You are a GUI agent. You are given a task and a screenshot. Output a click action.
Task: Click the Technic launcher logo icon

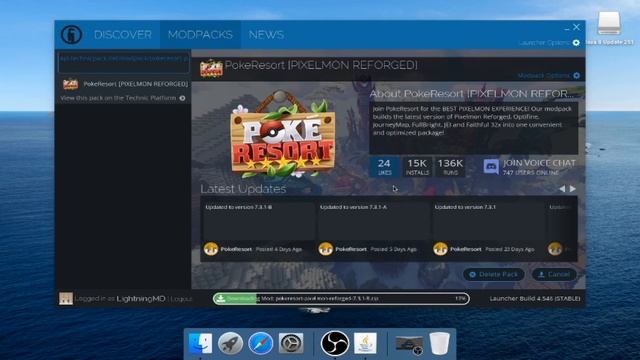tap(71, 35)
